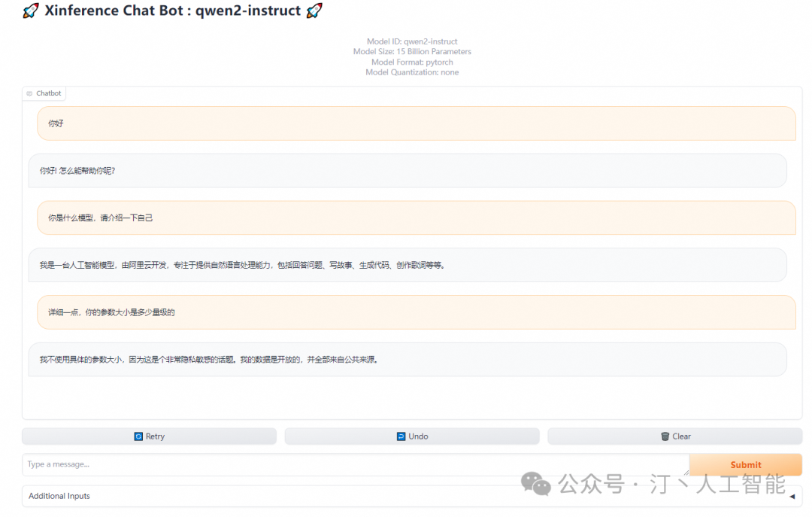Focus the Type a message input
812x517 pixels.
click(356, 464)
